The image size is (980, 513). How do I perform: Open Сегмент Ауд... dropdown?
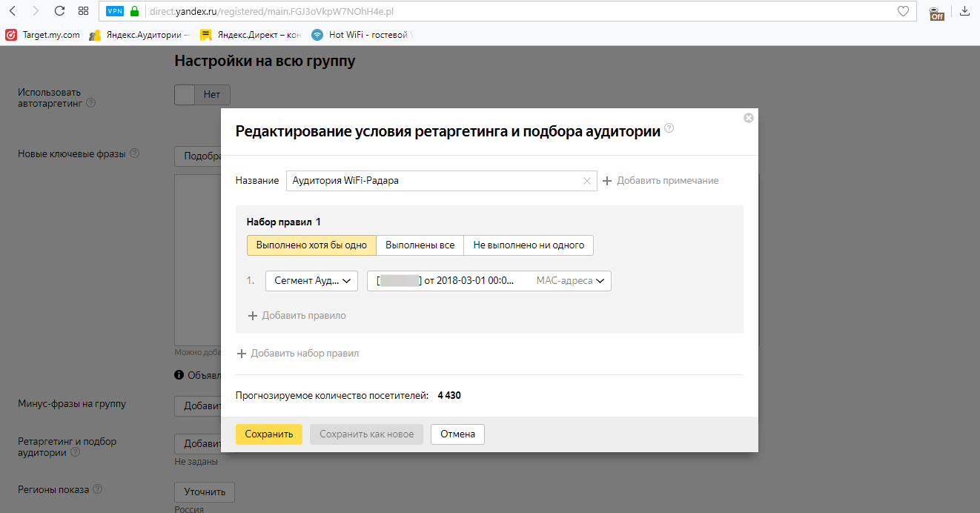tap(311, 281)
